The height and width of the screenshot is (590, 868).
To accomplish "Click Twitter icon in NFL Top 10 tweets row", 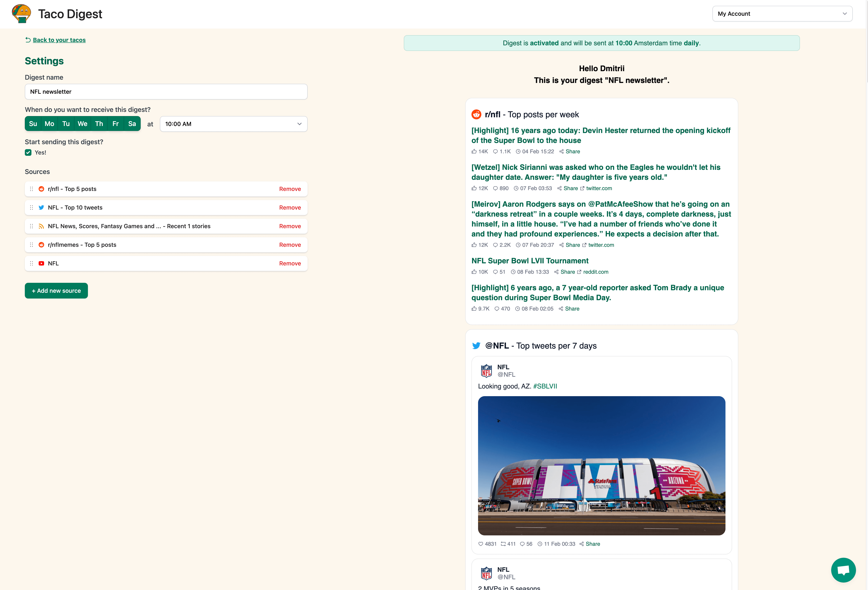I will (41, 208).
